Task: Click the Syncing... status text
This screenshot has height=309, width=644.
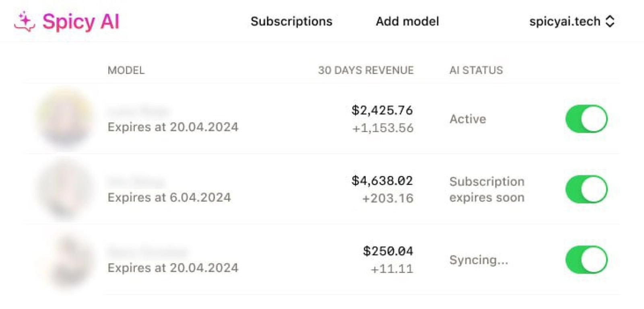Action: coord(479,260)
